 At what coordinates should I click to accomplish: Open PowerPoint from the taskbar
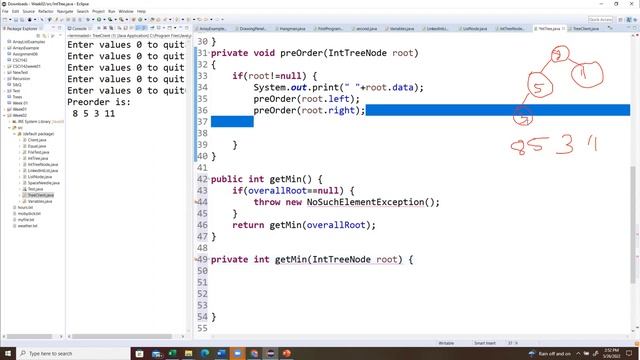point(287,353)
